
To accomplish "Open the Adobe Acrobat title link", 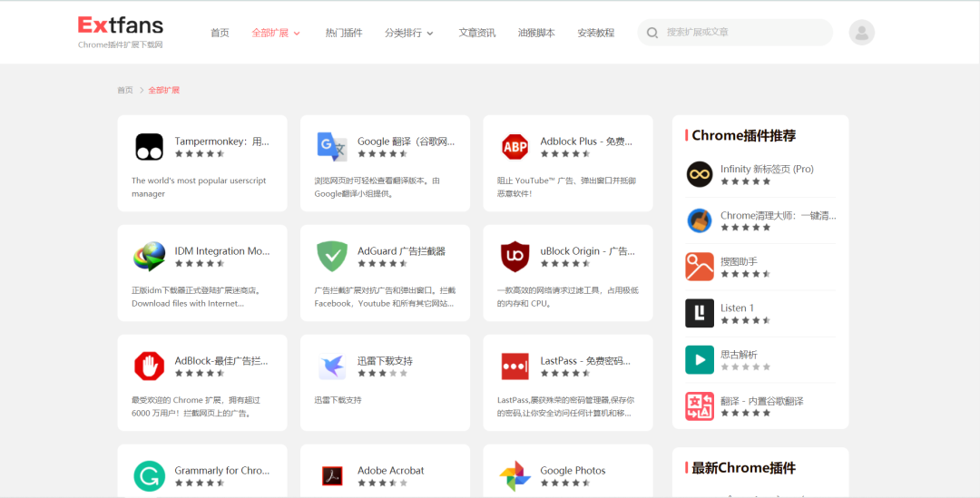I will [390, 471].
